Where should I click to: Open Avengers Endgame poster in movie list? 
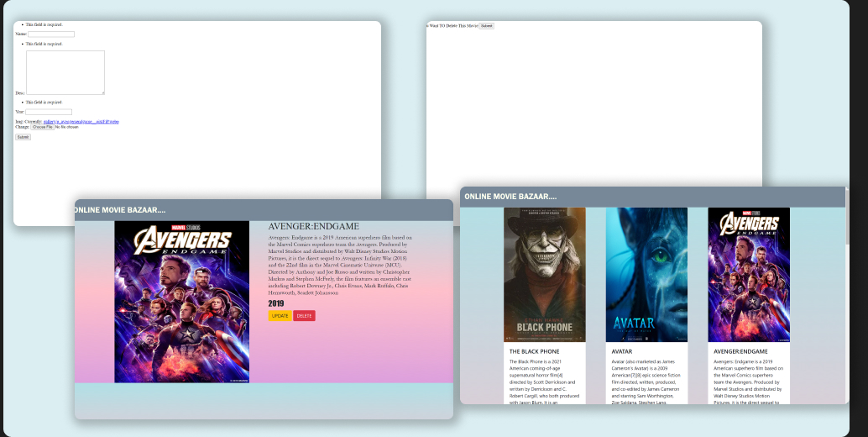pos(749,275)
